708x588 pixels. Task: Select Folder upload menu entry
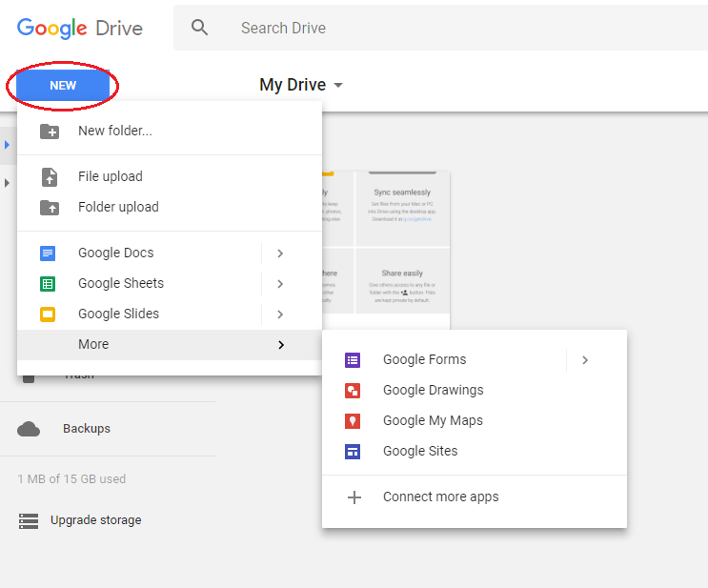coord(170,207)
